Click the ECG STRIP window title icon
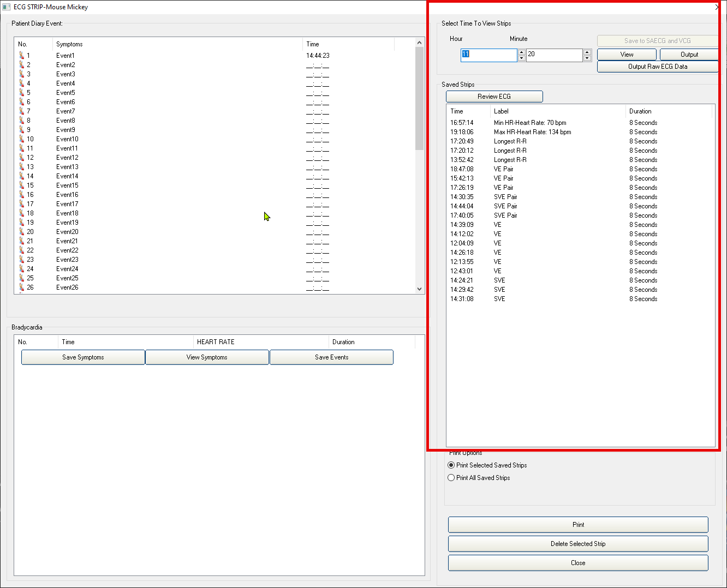 pos(7,7)
